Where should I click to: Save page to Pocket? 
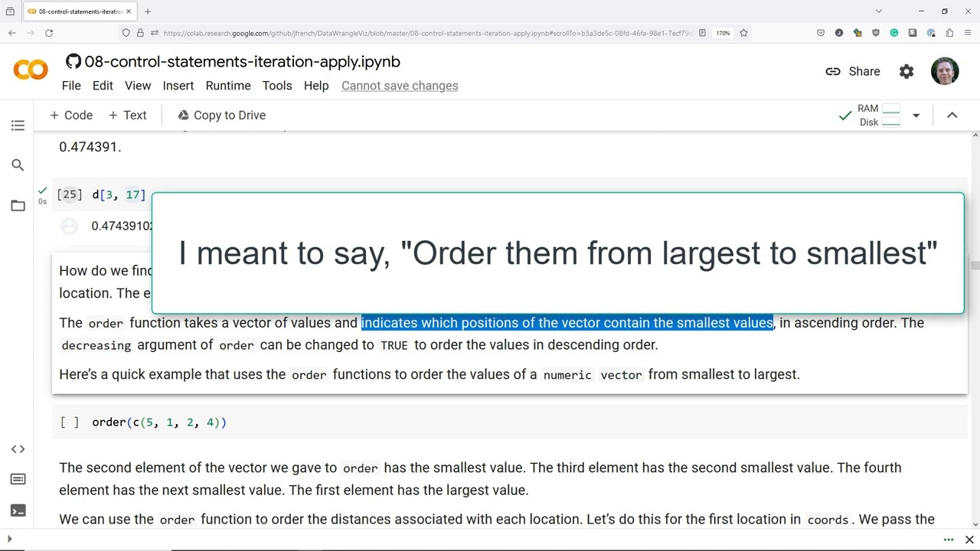[821, 33]
